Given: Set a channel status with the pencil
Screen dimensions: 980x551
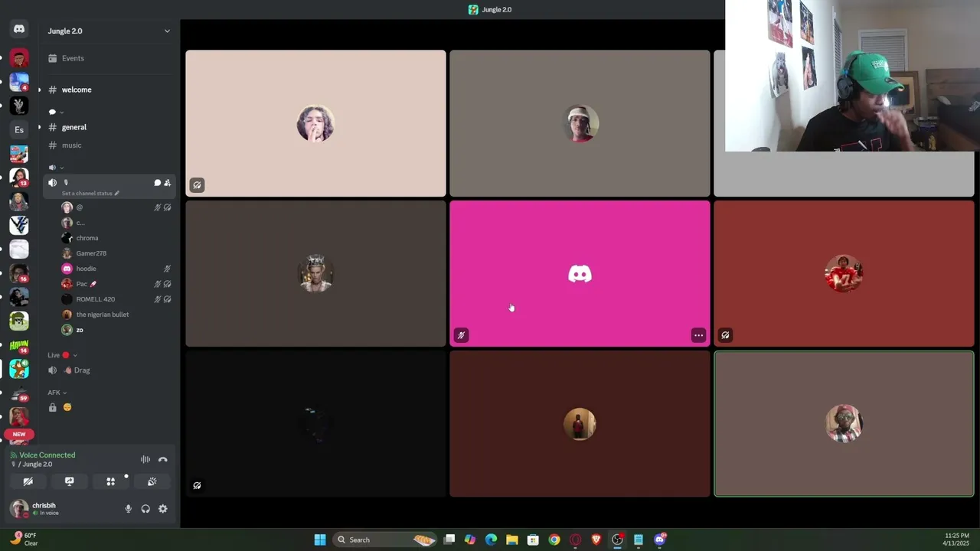Looking at the screenshot, I should click(117, 194).
